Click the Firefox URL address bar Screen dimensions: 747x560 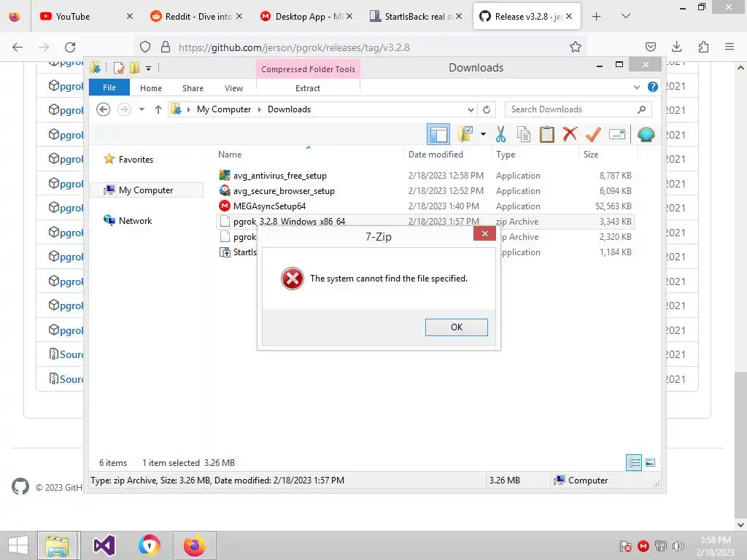tap(362, 47)
